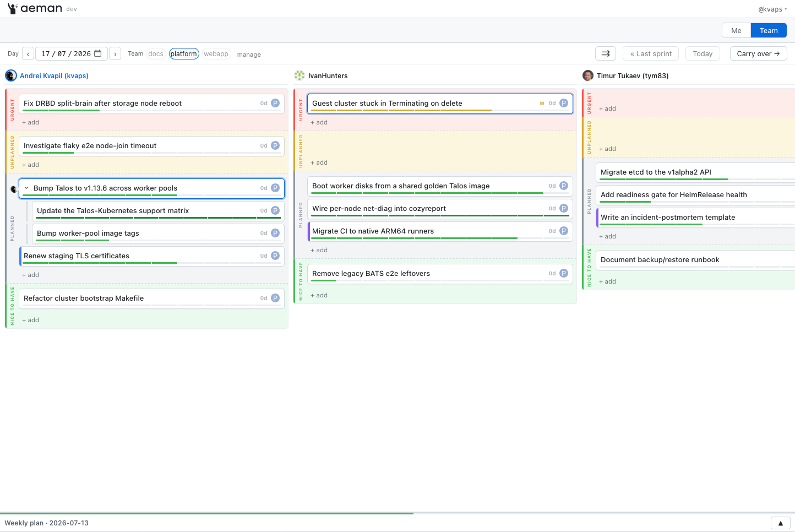Open the calendar picker icon in date field
Image resolution: width=795 pixels, height=532 pixels.
98,53
